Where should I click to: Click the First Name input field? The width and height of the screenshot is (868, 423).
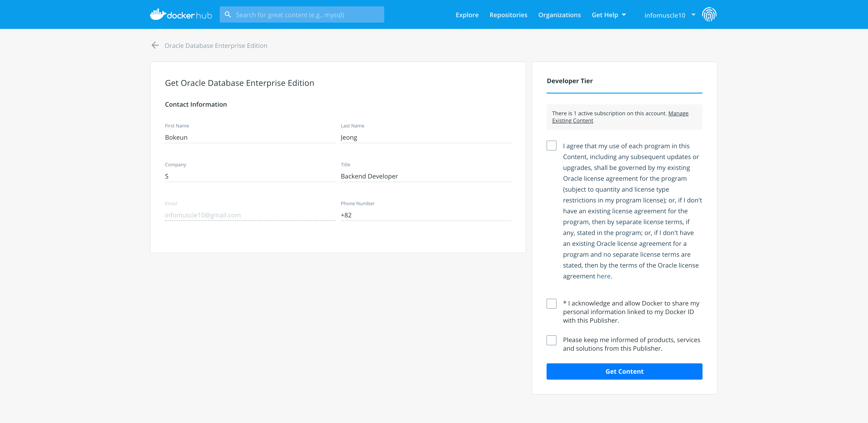(x=250, y=137)
